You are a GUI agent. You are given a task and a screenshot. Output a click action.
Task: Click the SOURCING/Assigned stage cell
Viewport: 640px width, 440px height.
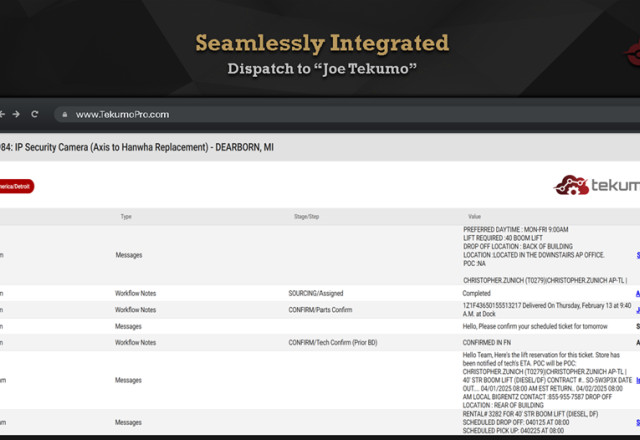316,293
